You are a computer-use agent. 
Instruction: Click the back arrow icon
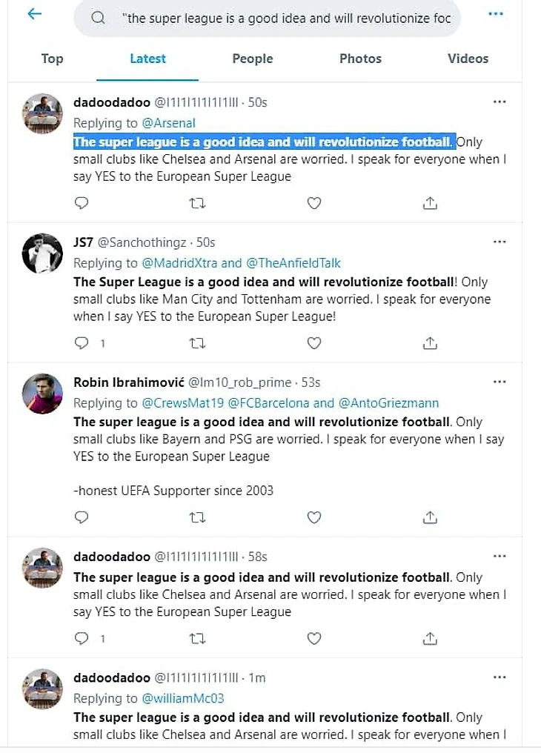click(34, 14)
